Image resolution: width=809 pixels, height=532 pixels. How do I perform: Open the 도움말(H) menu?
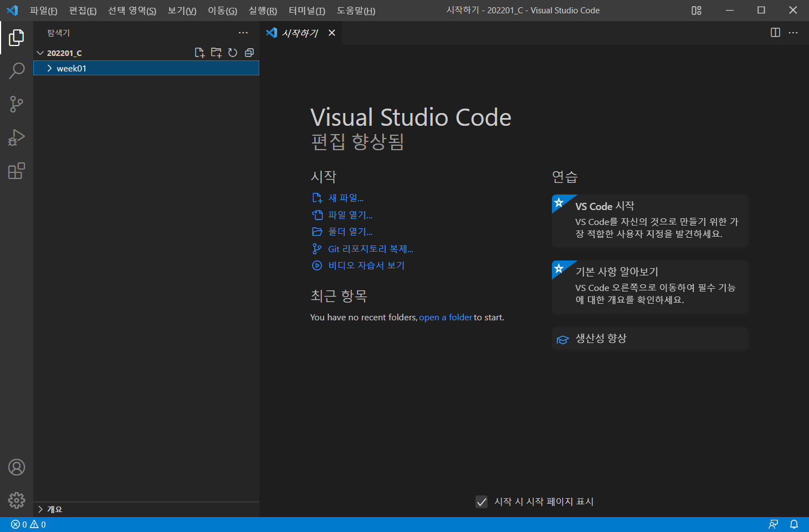coord(356,11)
